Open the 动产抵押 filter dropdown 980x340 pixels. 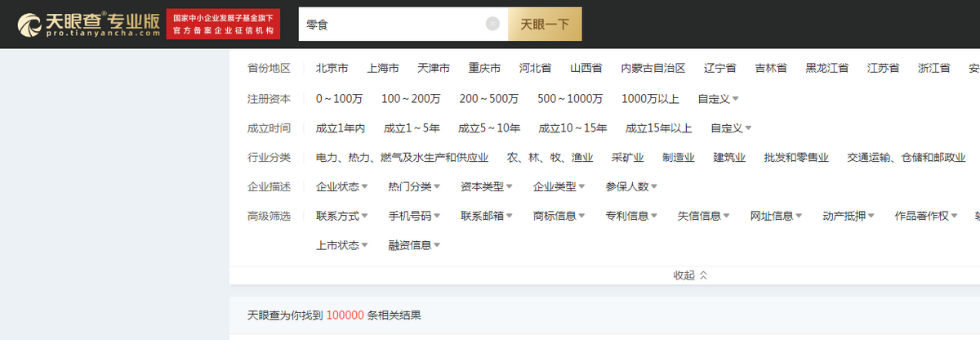[x=849, y=217]
